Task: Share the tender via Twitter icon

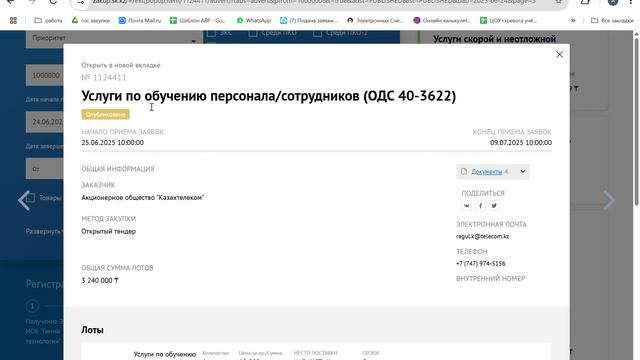Action: [x=494, y=206]
